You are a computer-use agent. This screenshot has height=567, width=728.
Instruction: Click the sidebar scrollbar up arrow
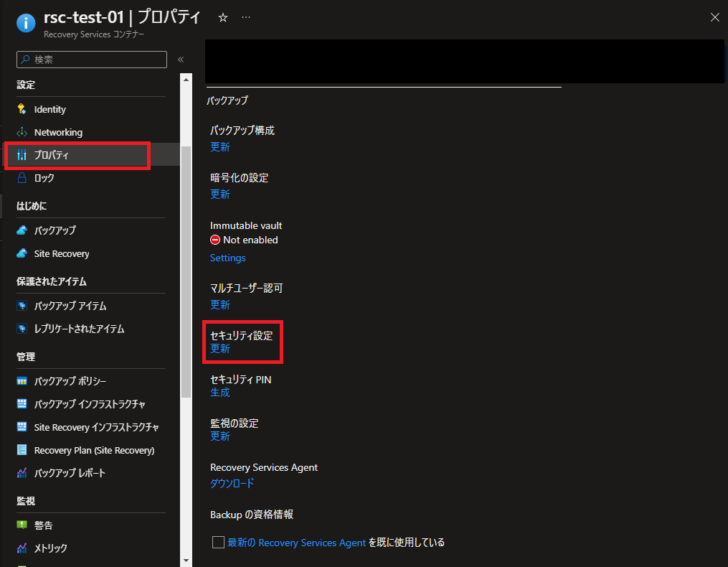(186, 80)
